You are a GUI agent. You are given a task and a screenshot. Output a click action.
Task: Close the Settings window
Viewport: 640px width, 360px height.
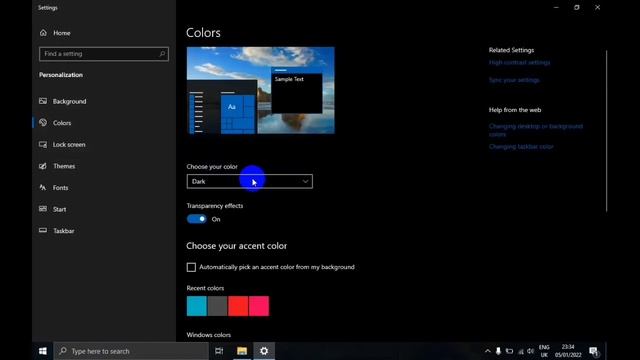click(x=598, y=7)
